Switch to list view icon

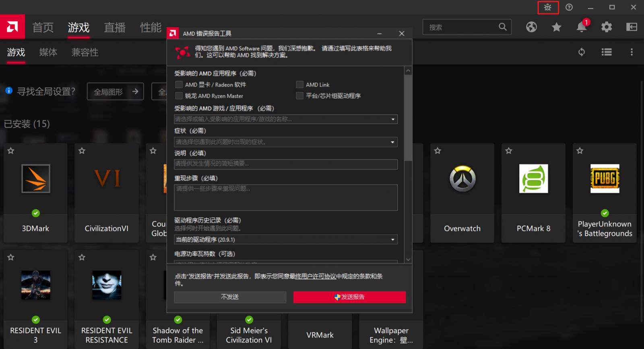(607, 52)
